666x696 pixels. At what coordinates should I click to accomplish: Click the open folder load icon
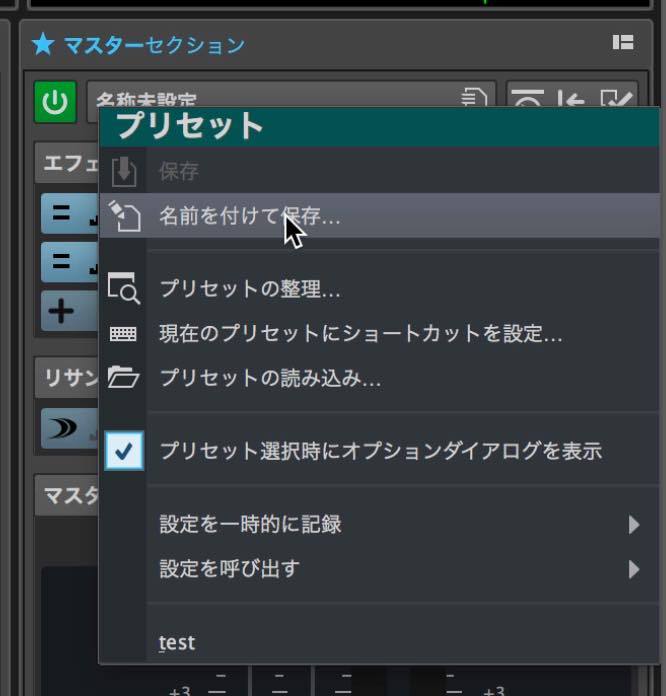[x=123, y=377]
